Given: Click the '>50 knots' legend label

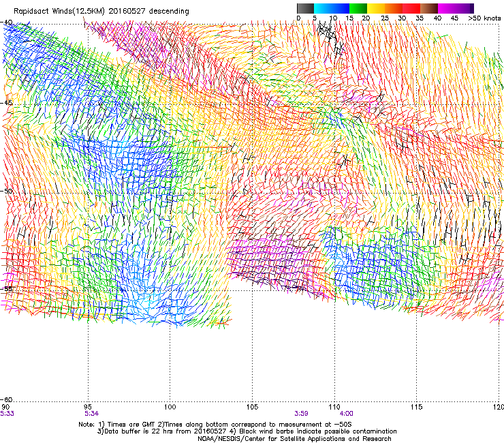Looking at the screenshot, I should [x=484, y=18].
